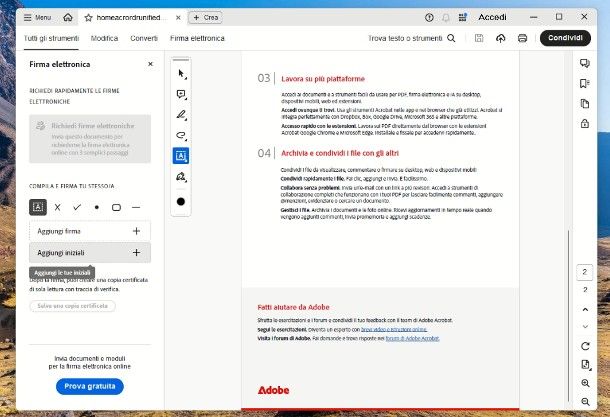Go to previous page with up chevron
The height and width of the screenshot is (417, 610).
(x=585, y=310)
